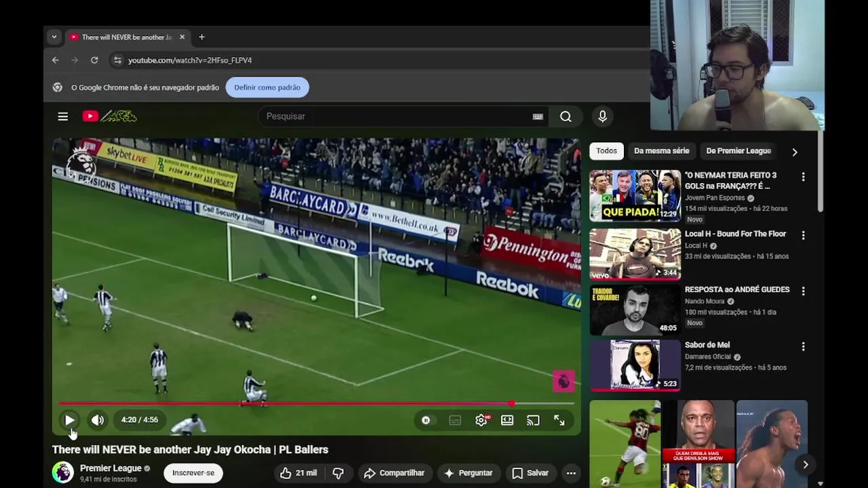The image size is (868, 488).
Task: Cast video to a device
Action: (533, 420)
